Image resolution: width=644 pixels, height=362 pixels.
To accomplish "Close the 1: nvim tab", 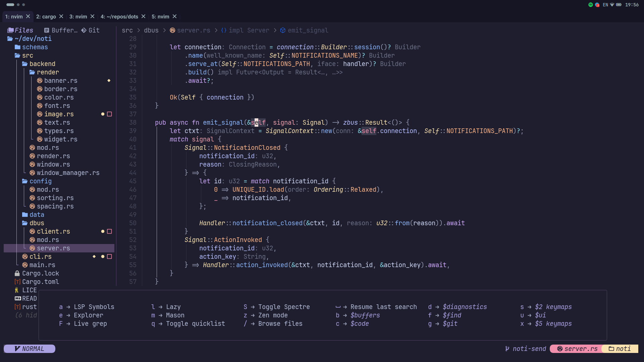I will click(x=28, y=16).
